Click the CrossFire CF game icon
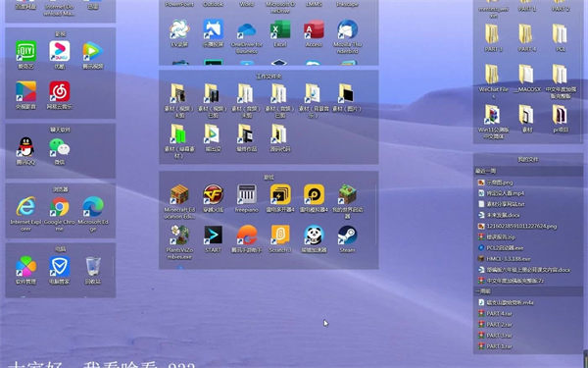 pos(213,194)
